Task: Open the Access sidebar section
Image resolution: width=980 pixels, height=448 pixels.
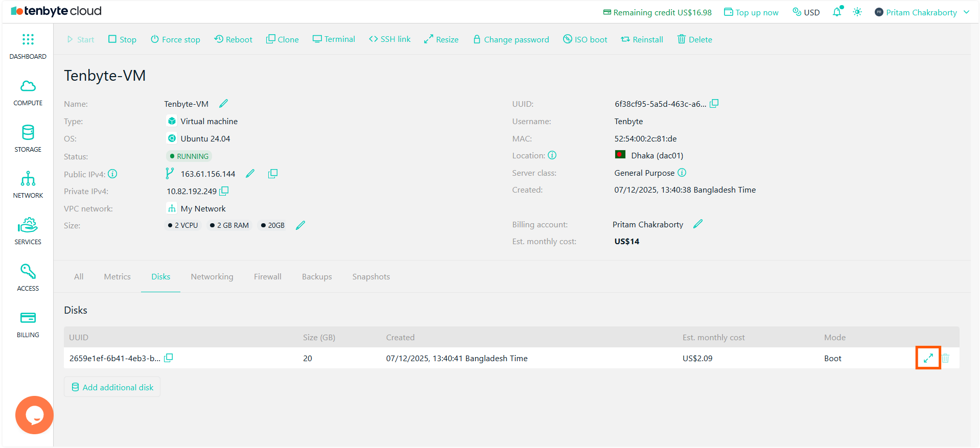Action: click(28, 278)
